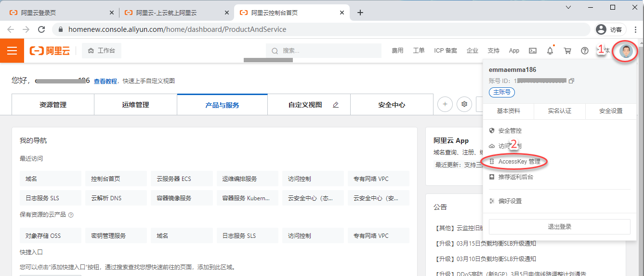Open the dashboard settings gear

click(x=464, y=104)
